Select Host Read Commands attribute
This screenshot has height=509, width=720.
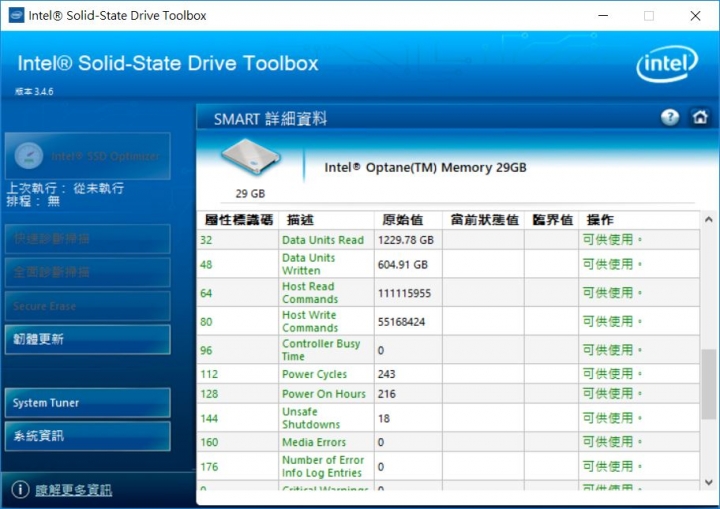(310, 293)
